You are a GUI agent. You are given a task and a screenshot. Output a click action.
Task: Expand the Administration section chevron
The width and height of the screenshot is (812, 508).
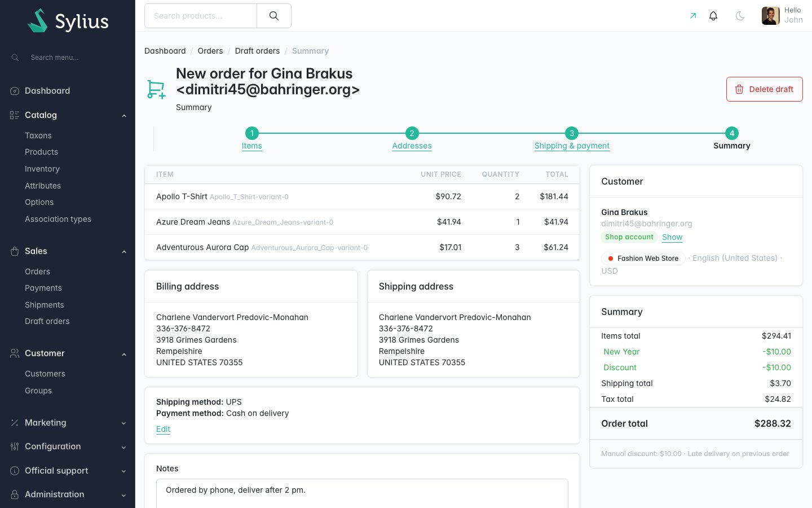click(124, 495)
